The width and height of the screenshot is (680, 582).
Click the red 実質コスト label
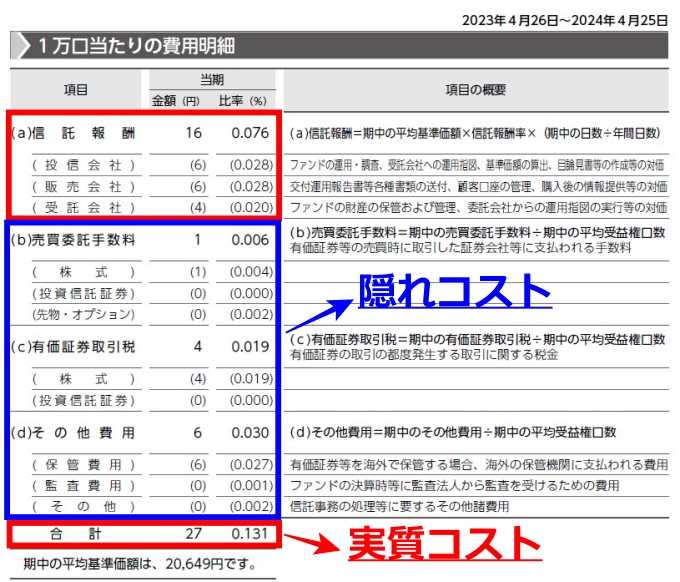pyautogui.click(x=445, y=542)
